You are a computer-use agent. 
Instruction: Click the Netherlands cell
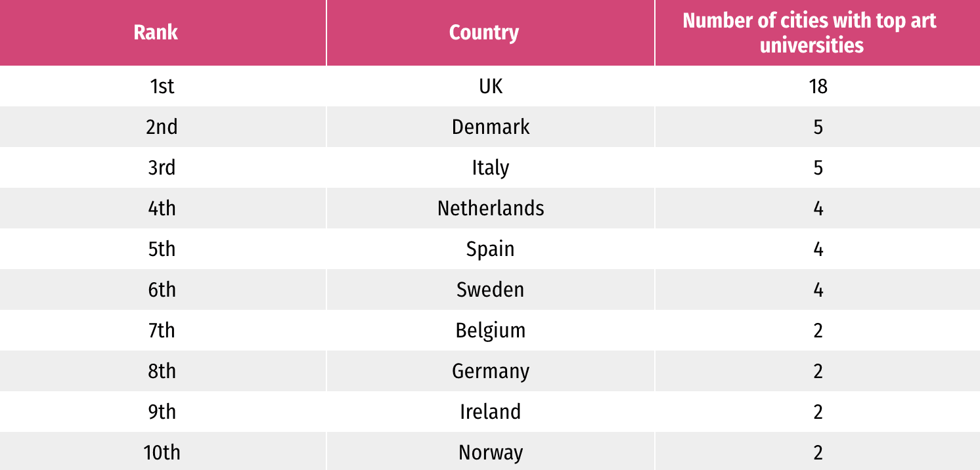(491, 208)
